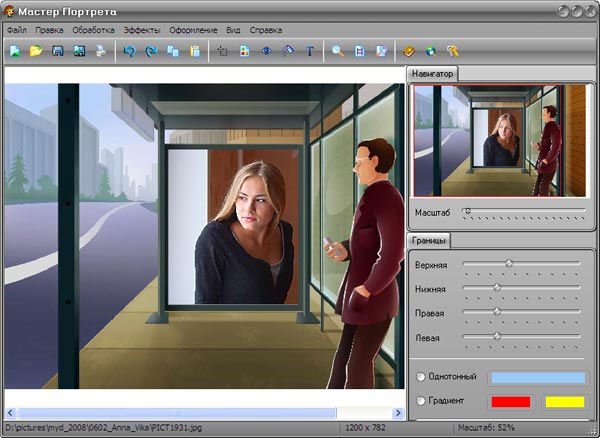Screen dimensions: 600x438
Task: Select the Однотонный radio button
Action: (x=420, y=377)
